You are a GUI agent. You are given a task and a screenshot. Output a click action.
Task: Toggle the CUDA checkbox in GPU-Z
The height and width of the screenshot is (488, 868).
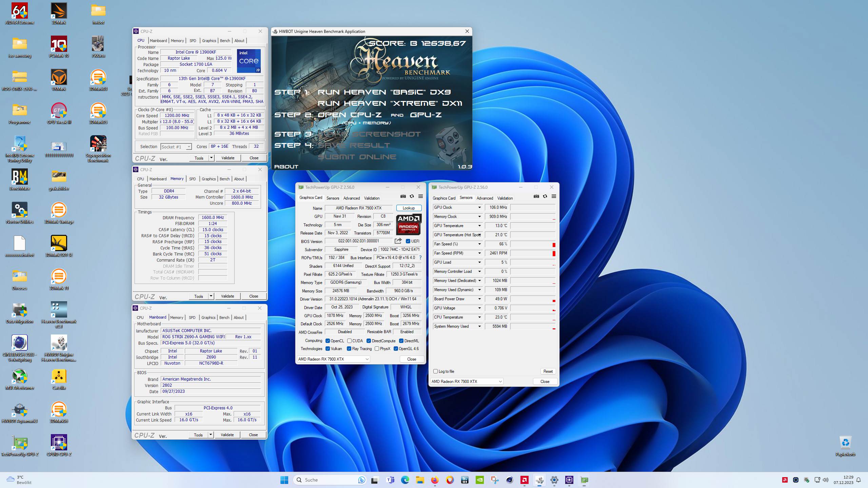[x=349, y=341]
